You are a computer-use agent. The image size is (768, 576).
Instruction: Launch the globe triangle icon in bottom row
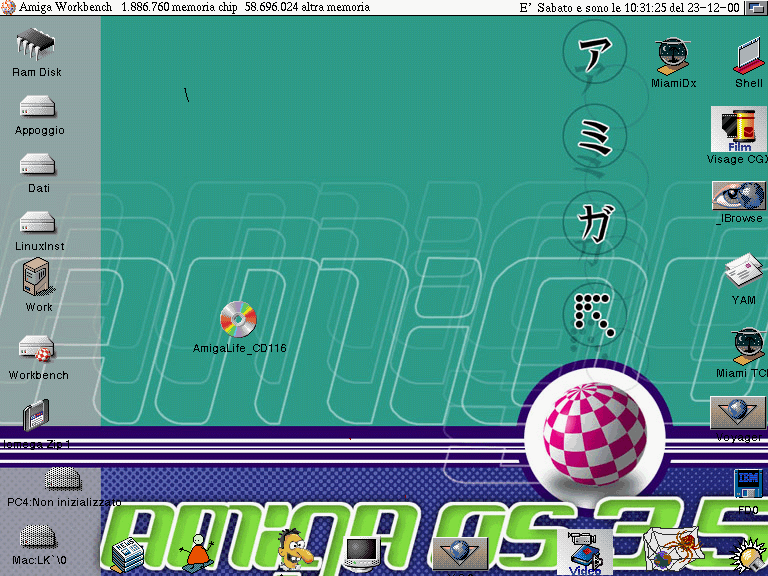pyautogui.click(x=459, y=553)
